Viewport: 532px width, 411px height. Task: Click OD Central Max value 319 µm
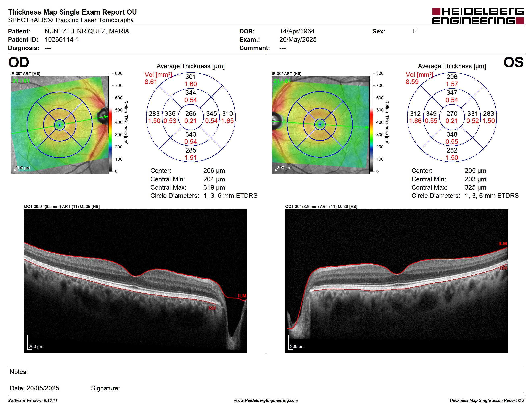[214, 188]
